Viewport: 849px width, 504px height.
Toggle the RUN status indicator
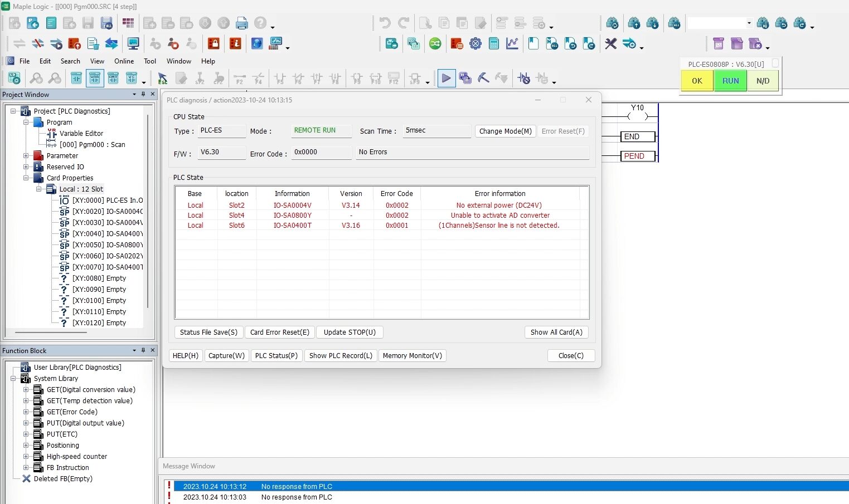730,80
